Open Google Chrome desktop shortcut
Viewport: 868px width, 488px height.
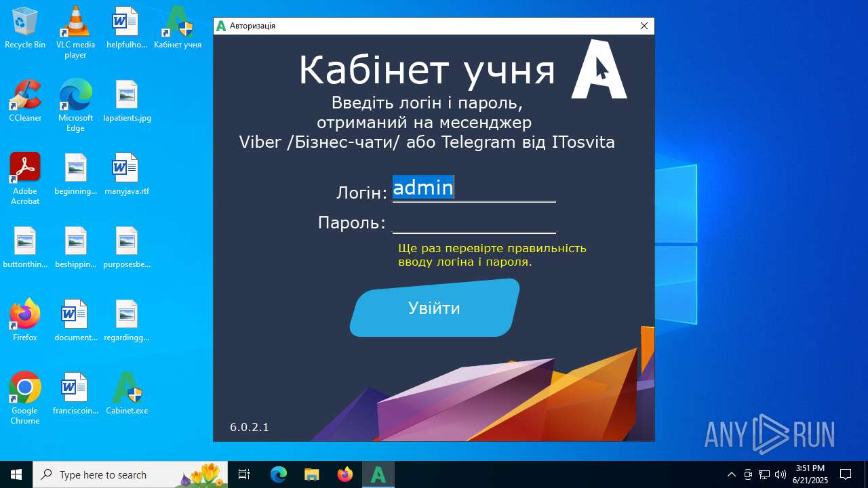25,399
